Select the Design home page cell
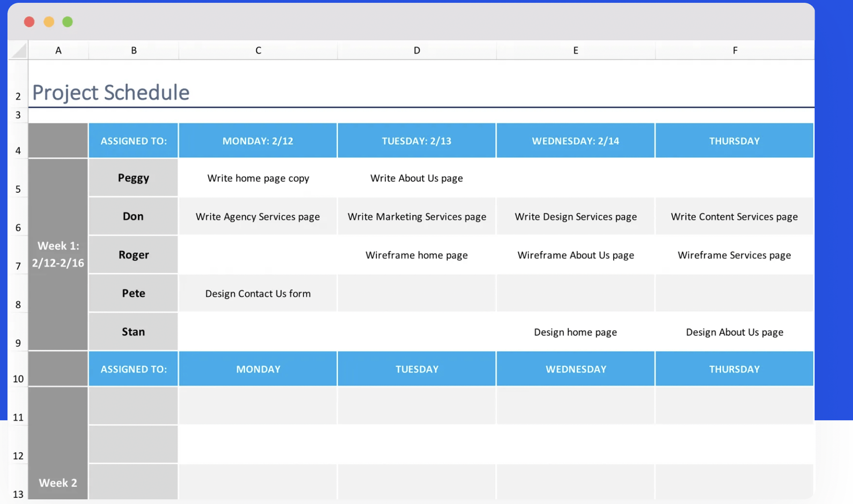The height and width of the screenshot is (504, 853). (x=575, y=331)
